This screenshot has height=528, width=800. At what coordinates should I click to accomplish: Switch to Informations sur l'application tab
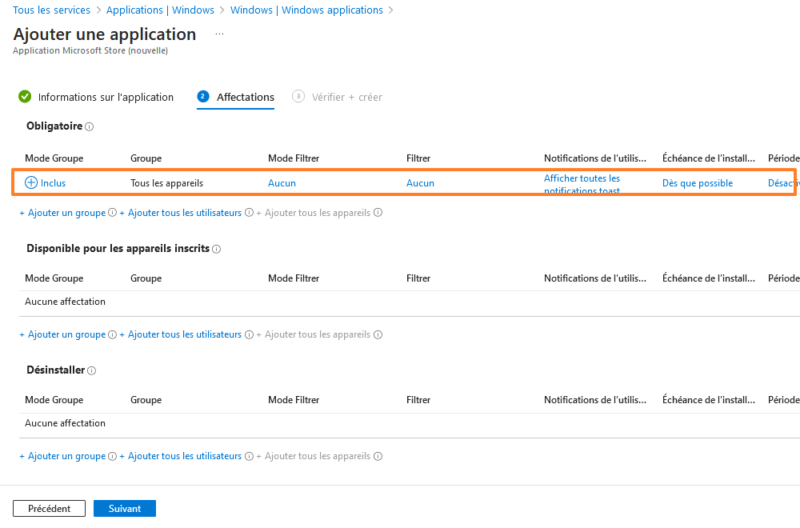pos(105,97)
